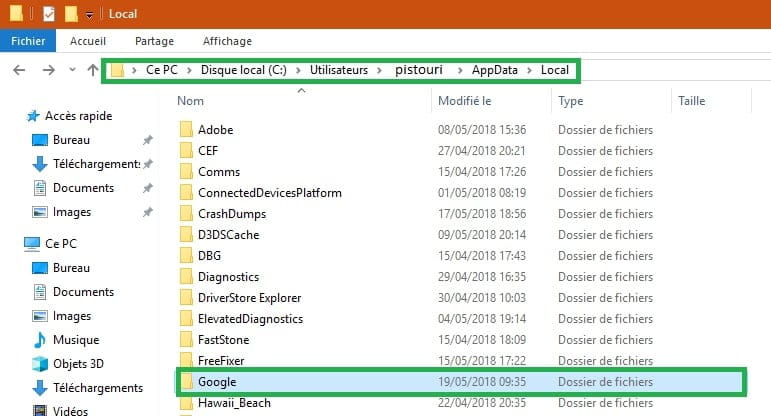Open recent locations dropdown arrow
This screenshot has width=771, height=416.
pyautogui.click(x=72, y=70)
